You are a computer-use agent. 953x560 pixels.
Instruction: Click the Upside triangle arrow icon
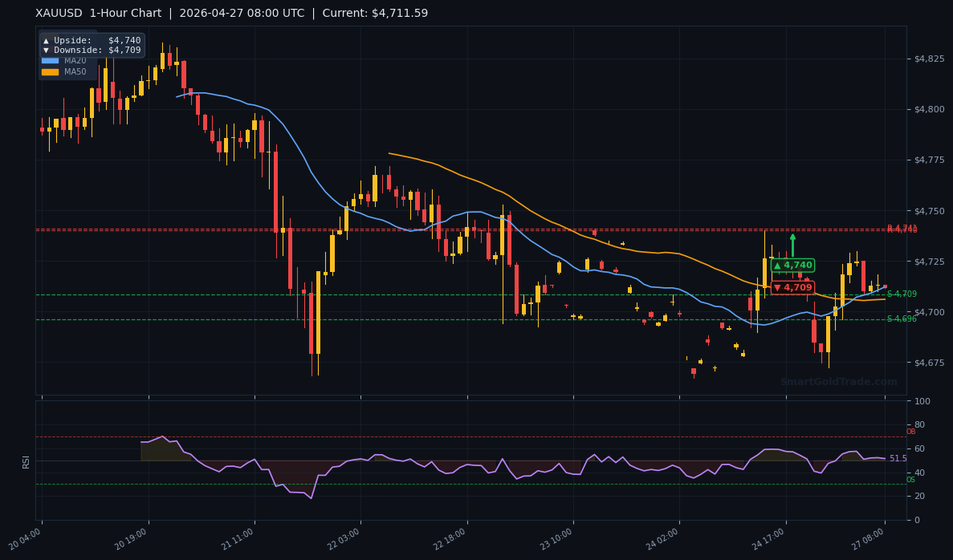[47, 40]
